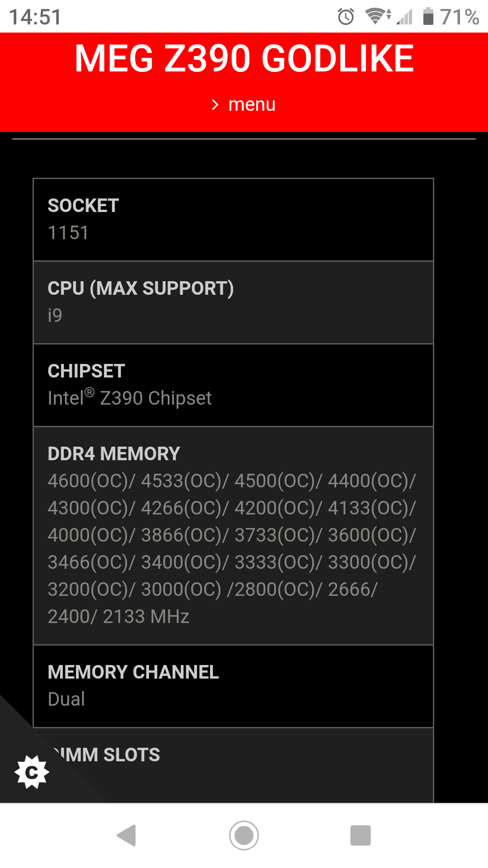Select the CPU (MAX SUPPORT) row
Viewport: 488px width, 868px height.
pyautogui.click(x=233, y=302)
